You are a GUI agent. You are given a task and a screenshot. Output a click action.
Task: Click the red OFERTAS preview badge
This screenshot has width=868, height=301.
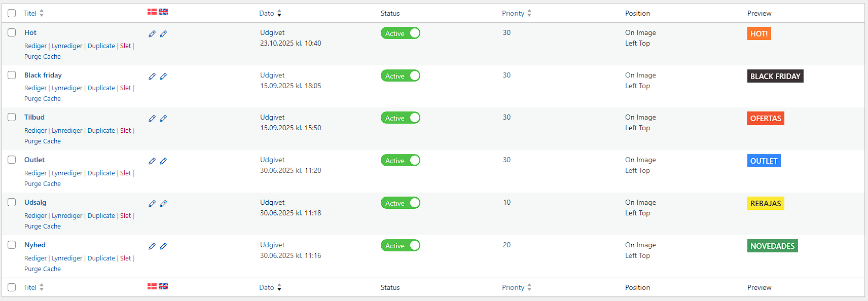coord(766,119)
